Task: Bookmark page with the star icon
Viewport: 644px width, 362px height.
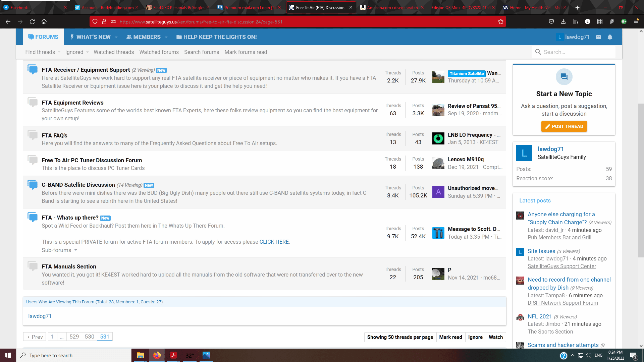Action: click(x=501, y=22)
